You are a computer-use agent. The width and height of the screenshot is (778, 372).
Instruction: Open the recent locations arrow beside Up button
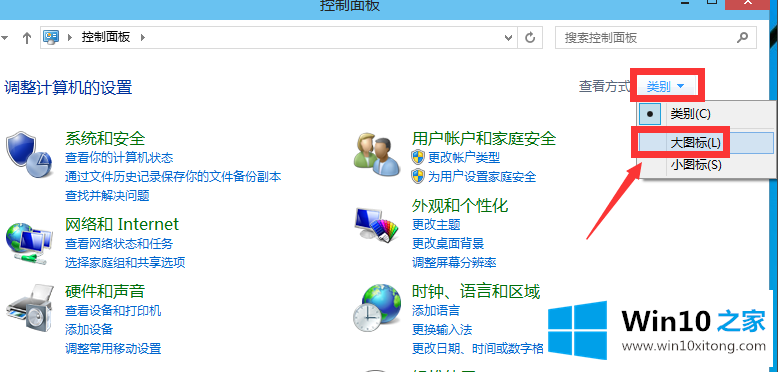pyautogui.click(x=5, y=38)
